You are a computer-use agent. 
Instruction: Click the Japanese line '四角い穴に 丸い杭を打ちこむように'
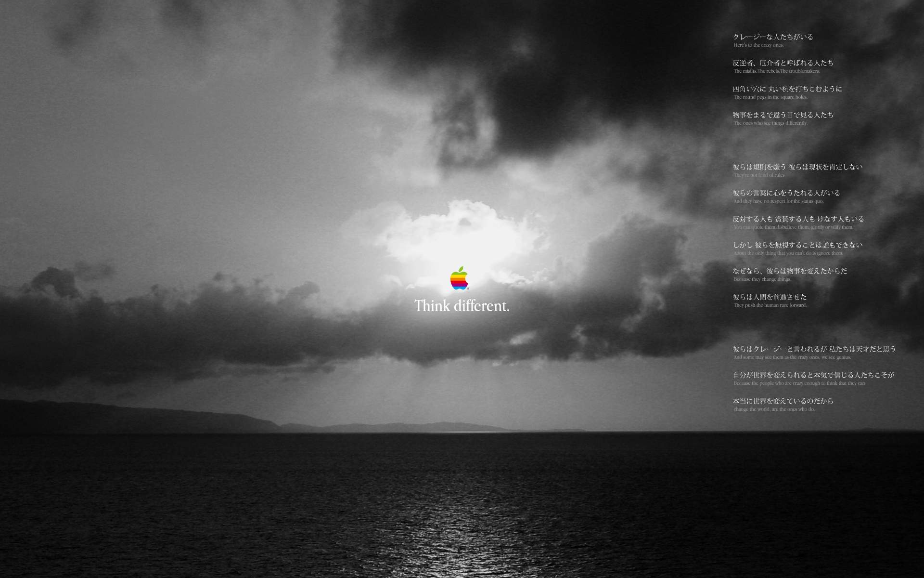(x=787, y=89)
